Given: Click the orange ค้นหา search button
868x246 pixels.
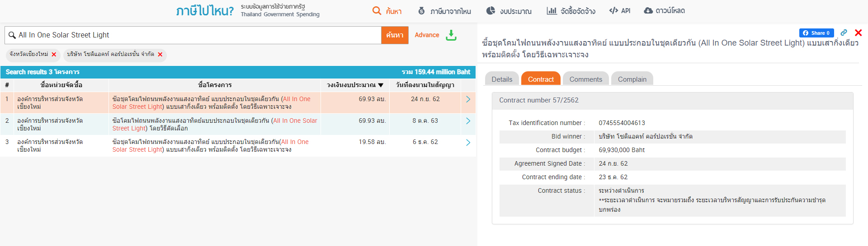Looking at the screenshot, I should [395, 35].
